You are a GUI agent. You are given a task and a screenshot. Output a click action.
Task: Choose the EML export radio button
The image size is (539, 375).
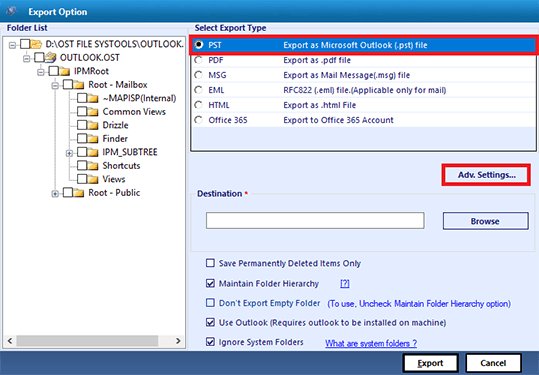[199, 90]
